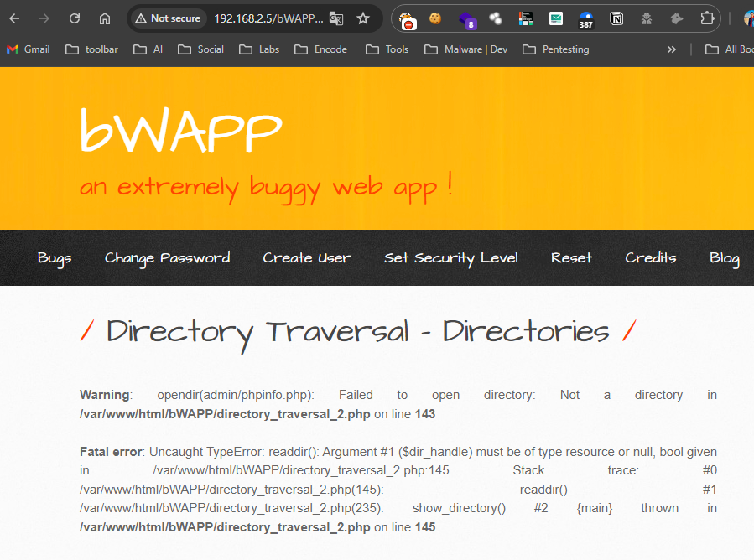
Task: Open the Translate this page icon
Action: coord(336,18)
